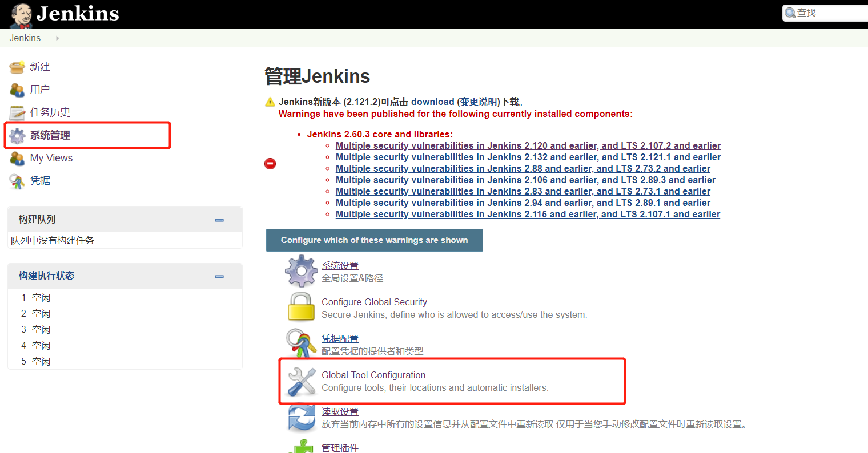868x453 pixels.
Task: Click the Global Tool Configuration wrench icon
Action: click(301, 381)
